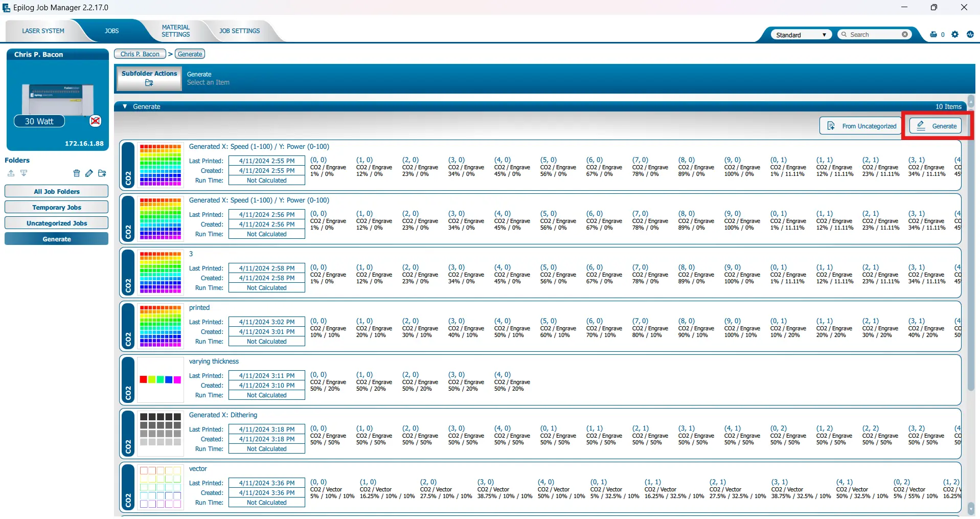Screen dimensions: 980x519
Task: Click the offline camera status icon
Action: [95, 121]
